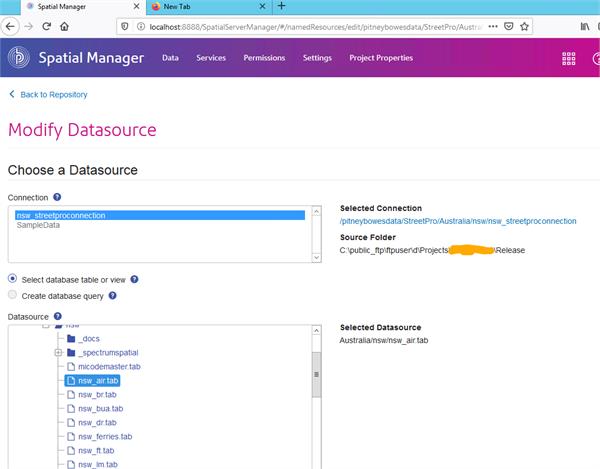Click the Back to Repository link
The width and height of the screenshot is (600, 469).
coord(54,94)
